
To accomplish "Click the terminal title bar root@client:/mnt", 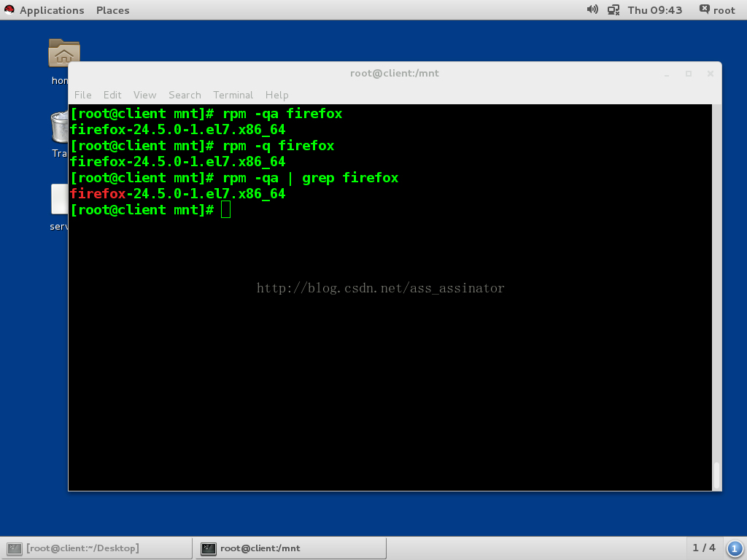I will (395, 74).
